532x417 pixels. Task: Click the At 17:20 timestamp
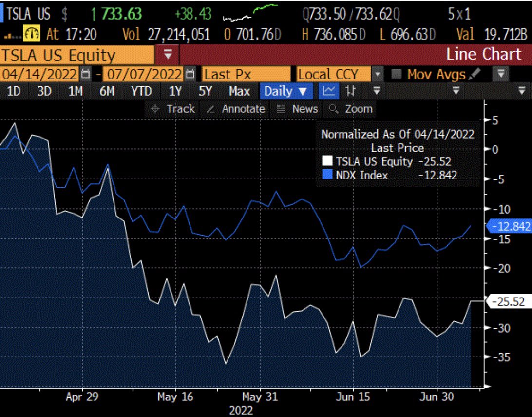click(x=71, y=34)
